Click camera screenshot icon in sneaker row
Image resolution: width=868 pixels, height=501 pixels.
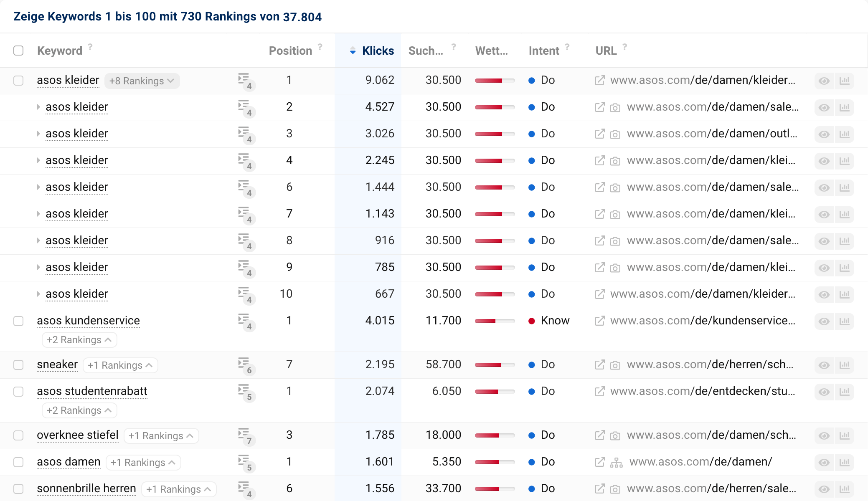[x=615, y=365]
